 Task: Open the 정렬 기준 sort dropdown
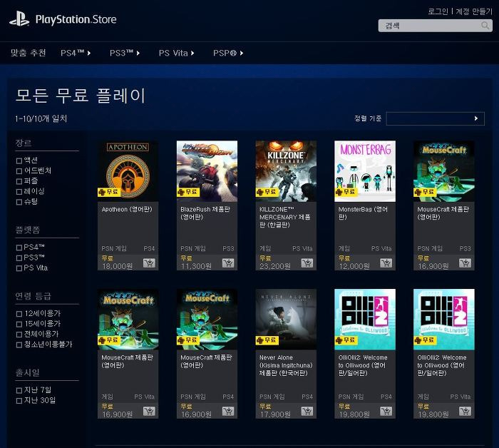(x=435, y=118)
